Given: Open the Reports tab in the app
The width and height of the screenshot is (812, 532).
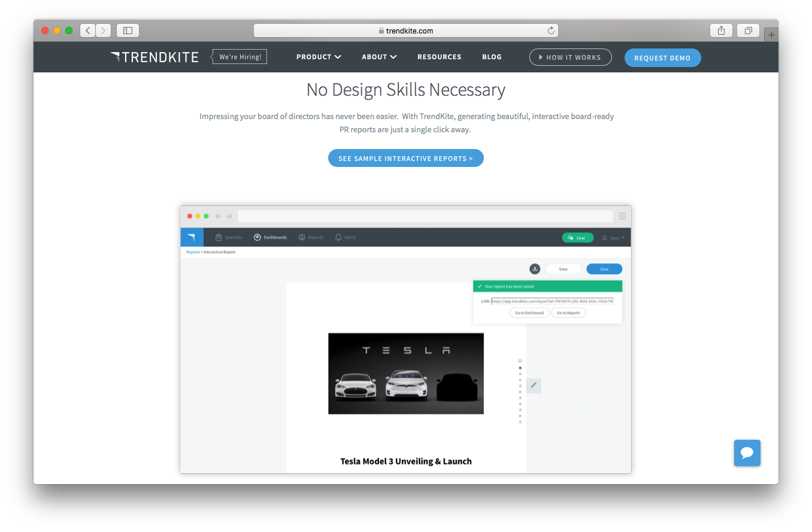Looking at the screenshot, I should coord(311,238).
